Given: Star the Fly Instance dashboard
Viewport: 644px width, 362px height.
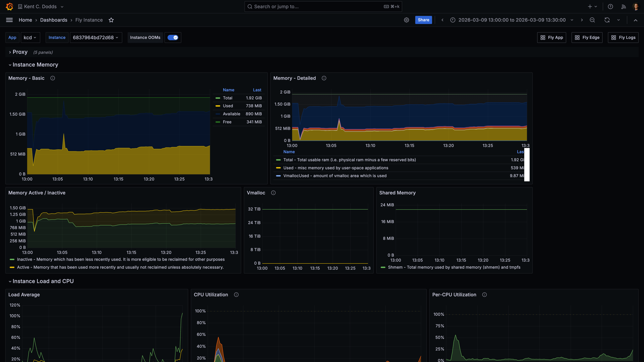Looking at the screenshot, I should [111, 20].
